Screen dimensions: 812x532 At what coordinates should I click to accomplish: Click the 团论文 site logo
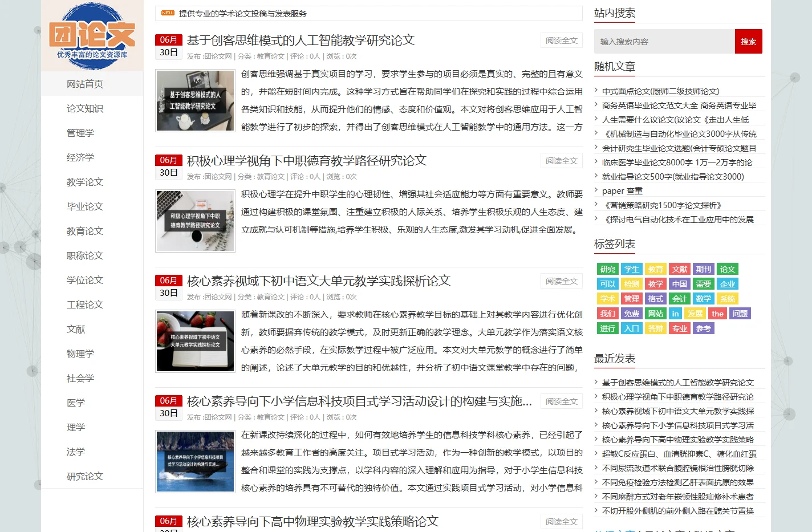[x=92, y=36]
